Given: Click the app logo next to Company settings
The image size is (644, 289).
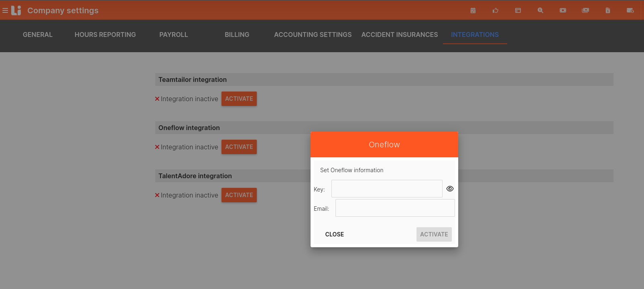Looking at the screenshot, I should (x=16, y=10).
